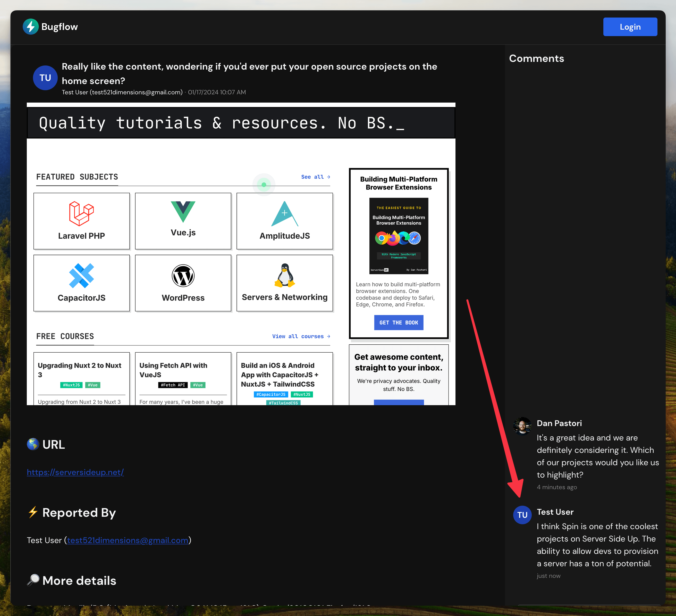Select the Vue.js subject card label
676x616 pixels.
pos(183,232)
